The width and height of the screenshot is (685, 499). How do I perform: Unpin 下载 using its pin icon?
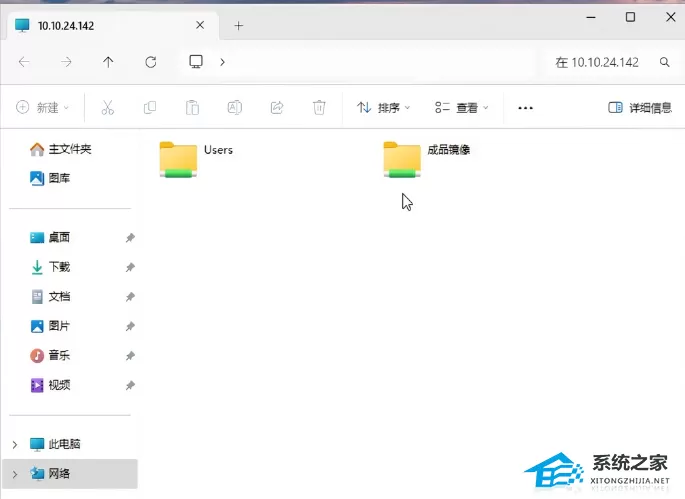(130, 267)
